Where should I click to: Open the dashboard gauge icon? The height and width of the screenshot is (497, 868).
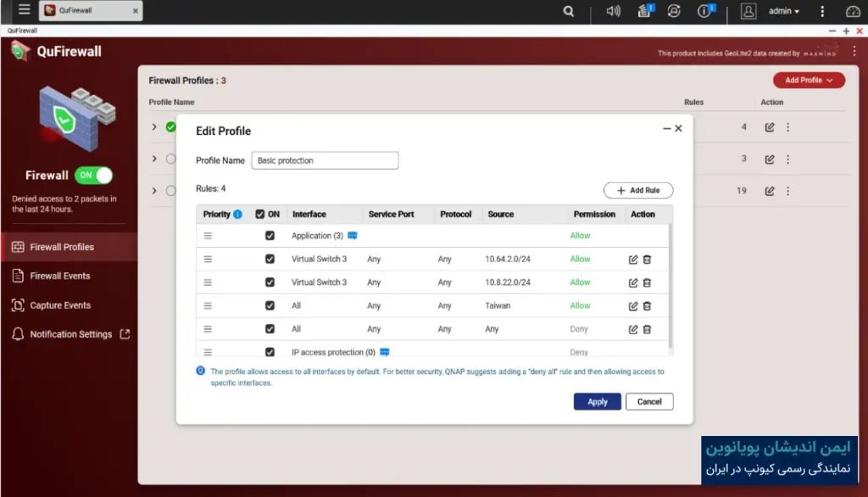(853, 11)
